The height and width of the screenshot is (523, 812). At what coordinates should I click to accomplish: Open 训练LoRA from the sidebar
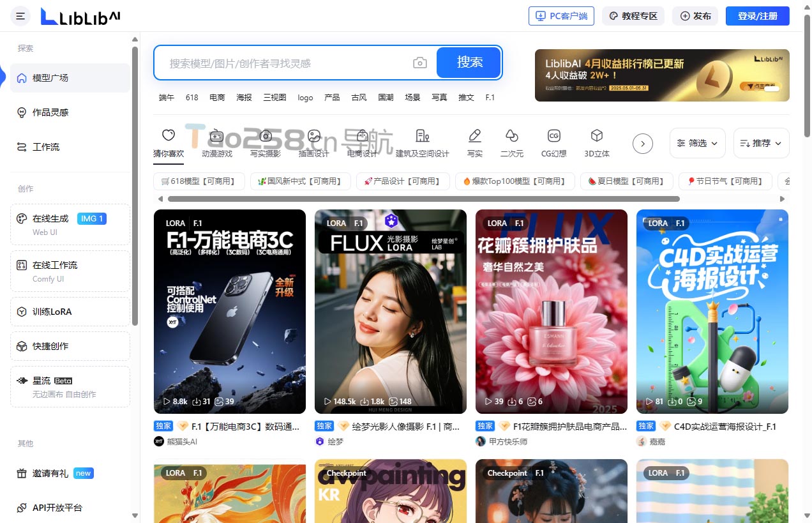[70, 312]
